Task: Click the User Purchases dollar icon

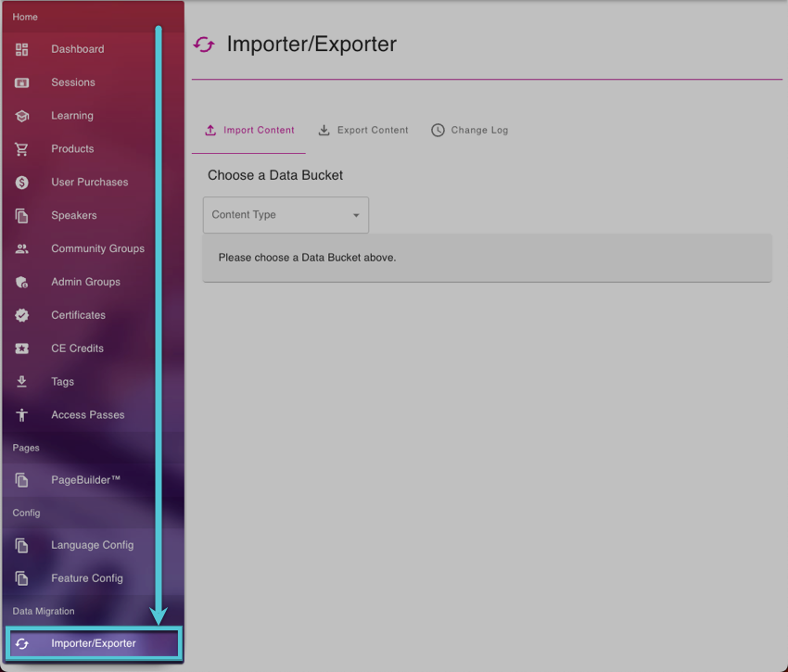Action: coord(21,183)
